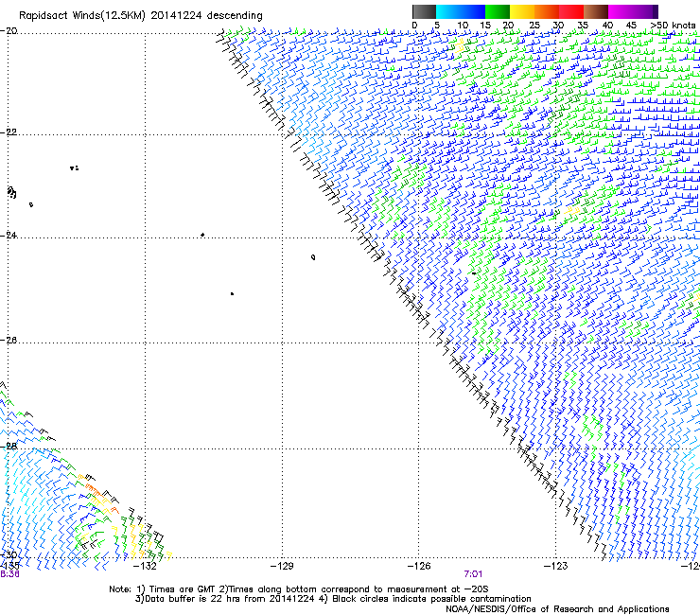This screenshot has width=700, height=615.
Task: Click the dark purple >50 knots swatch
Action: (x=655, y=11)
